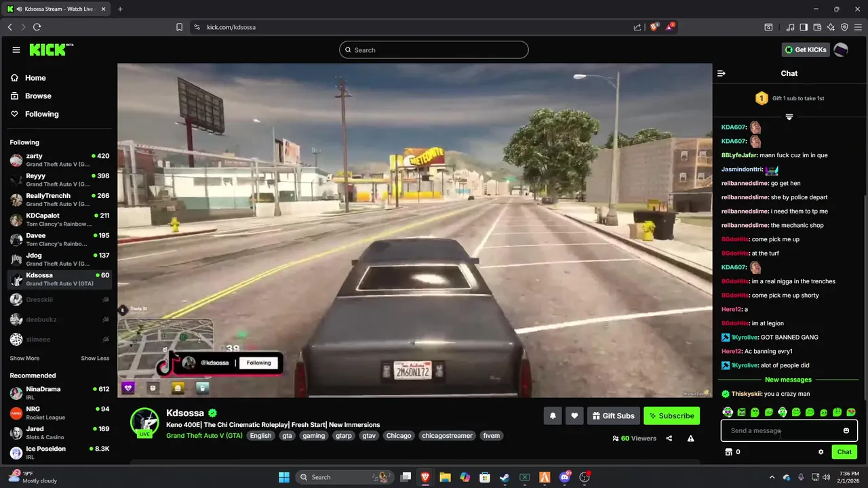This screenshot has height=488, width=868.
Task: Click the bell notification icon under the stream
Action: tap(553, 415)
